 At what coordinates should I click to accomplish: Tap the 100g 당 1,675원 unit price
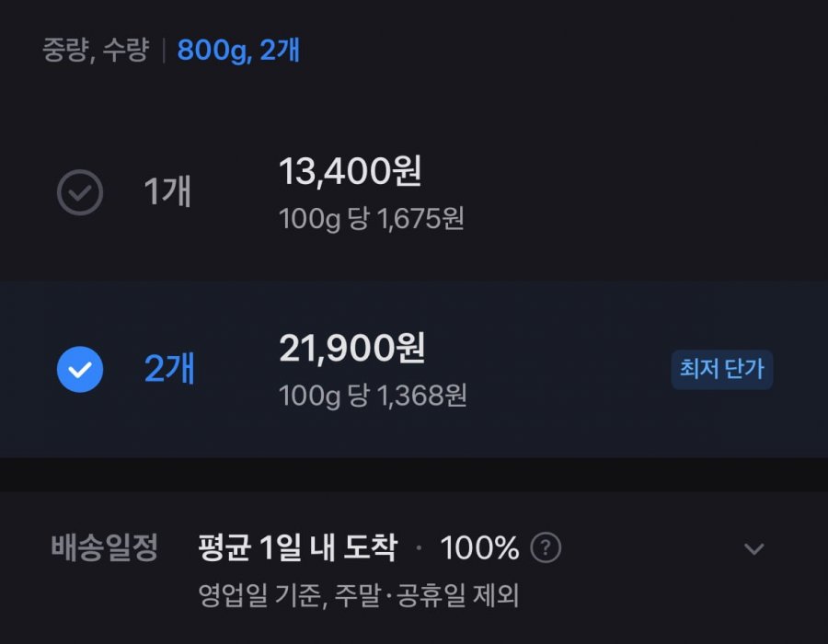pos(371,219)
